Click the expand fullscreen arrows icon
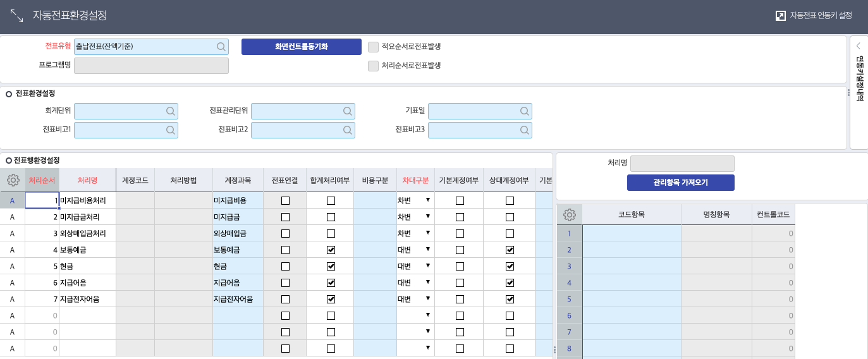 coord(16,16)
